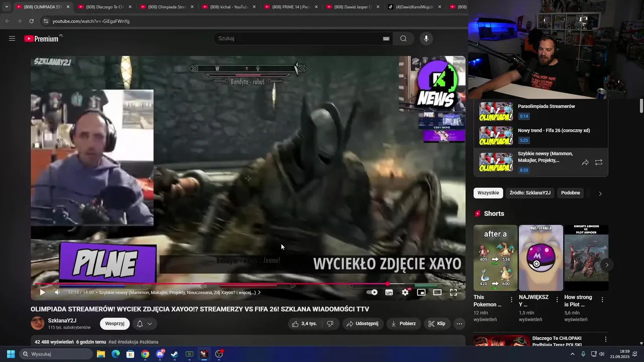The width and height of the screenshot is (644, 362).
Task: Toggle autoplay switch in the player
Action: [x=372, y=292]
